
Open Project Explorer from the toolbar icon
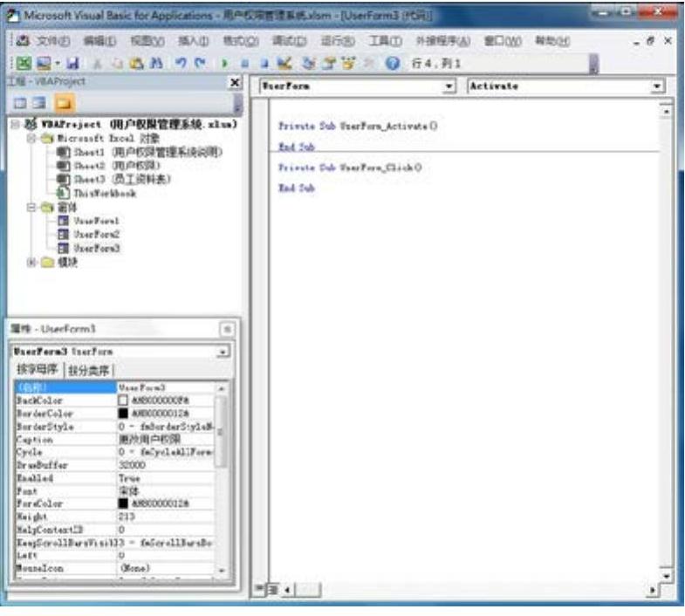(309, 64)
